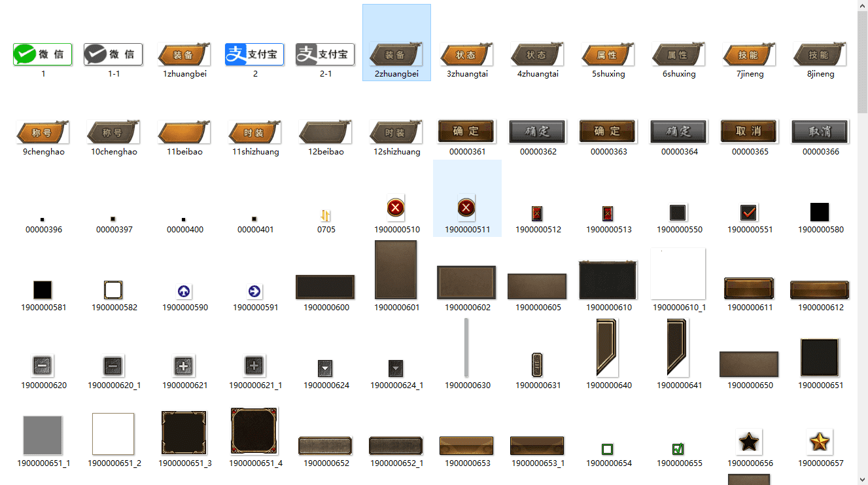The width and height of the screenshot is (868, 485).
Task: Select ornate frame 1900000651_4
Action: click(254, 431)
